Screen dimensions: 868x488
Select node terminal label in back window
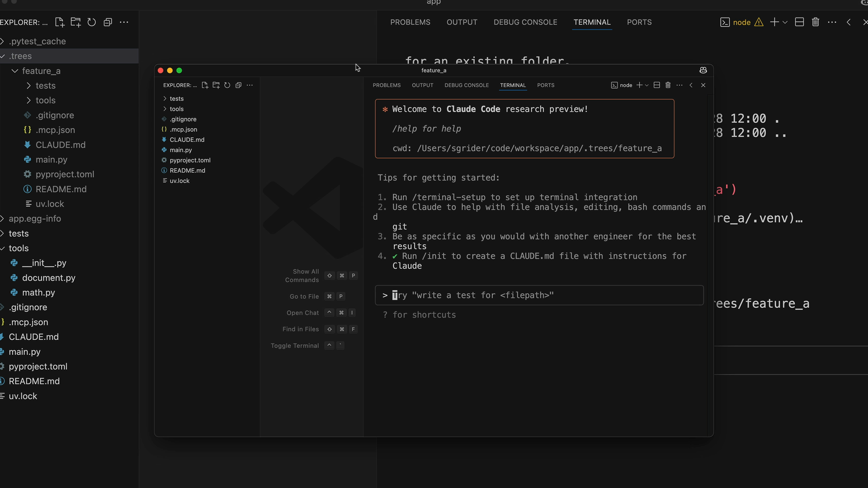[741, 22]
